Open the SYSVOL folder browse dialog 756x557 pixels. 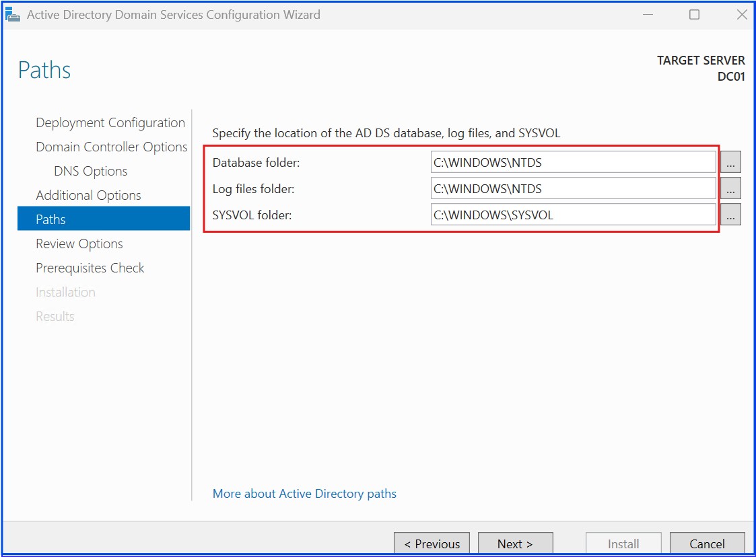pyautogui.click(x=730, y=215)
